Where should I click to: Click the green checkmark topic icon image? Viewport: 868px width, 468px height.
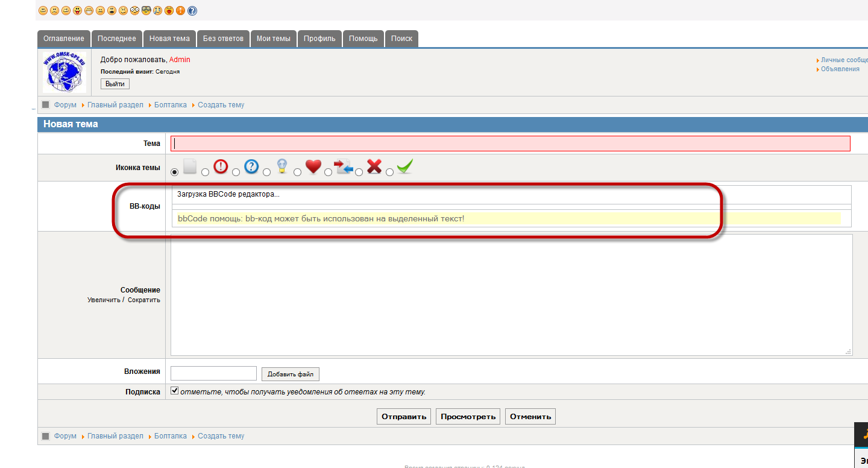(x=405, y=166)
